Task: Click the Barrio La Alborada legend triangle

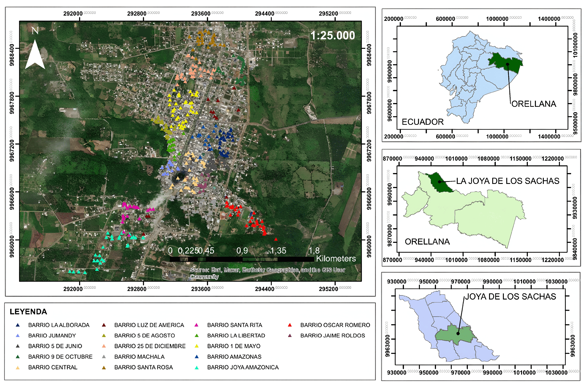Action: point(18,325)
